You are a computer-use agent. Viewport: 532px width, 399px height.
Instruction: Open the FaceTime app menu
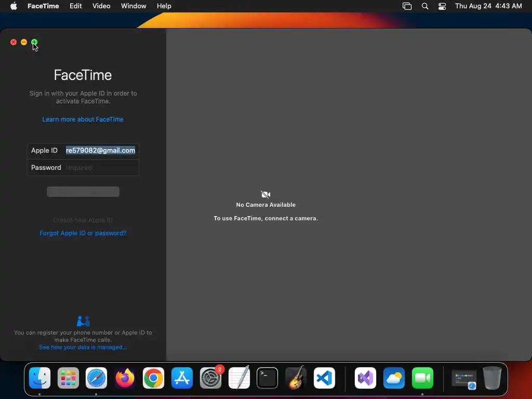tap(43, 6)
